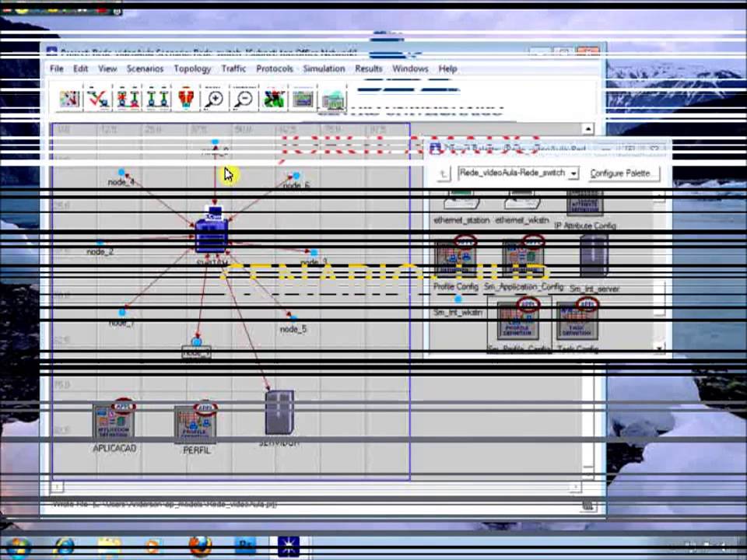
Task: Click the Configure Palette button
Action: point(622,173)
